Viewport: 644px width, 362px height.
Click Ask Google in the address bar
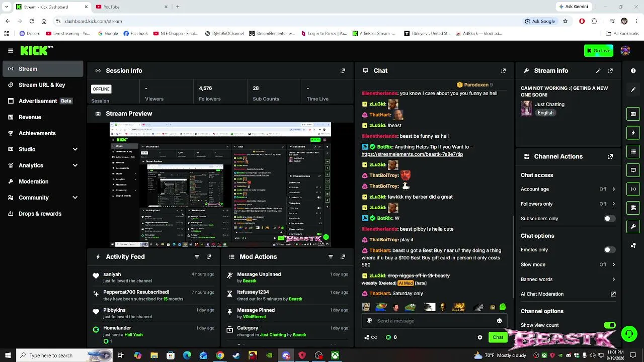[540, 21]
